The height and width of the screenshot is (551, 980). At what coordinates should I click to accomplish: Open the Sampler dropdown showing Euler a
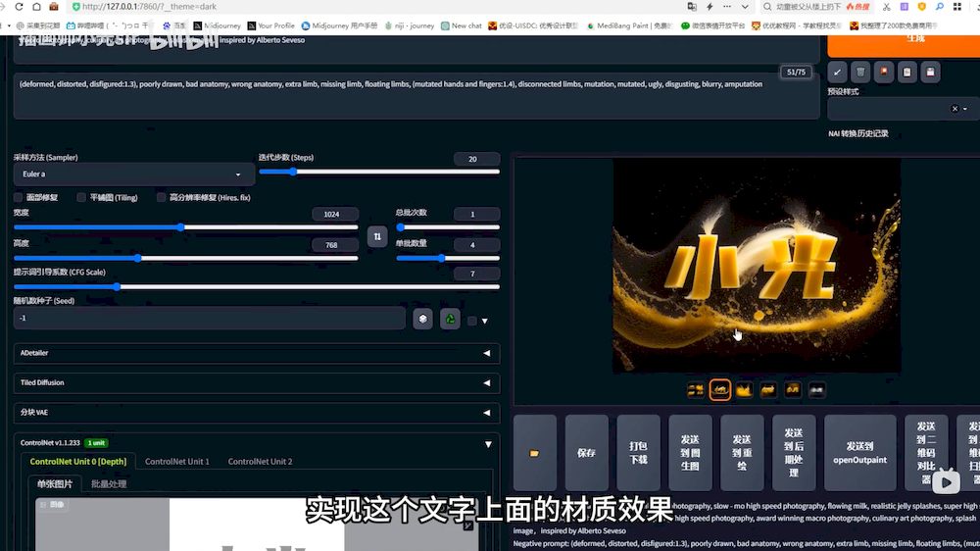point(134,175)
